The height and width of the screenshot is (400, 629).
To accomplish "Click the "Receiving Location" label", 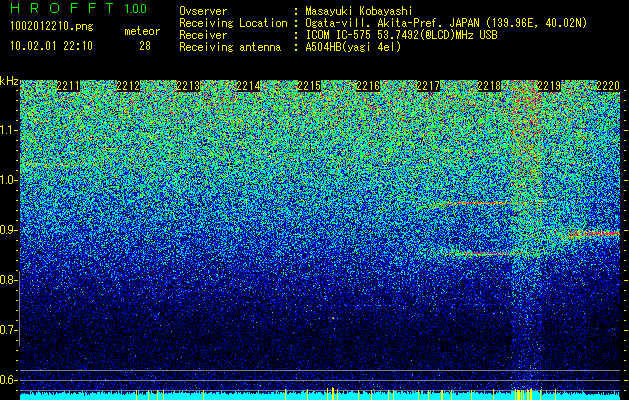I will tap(233, 23).
